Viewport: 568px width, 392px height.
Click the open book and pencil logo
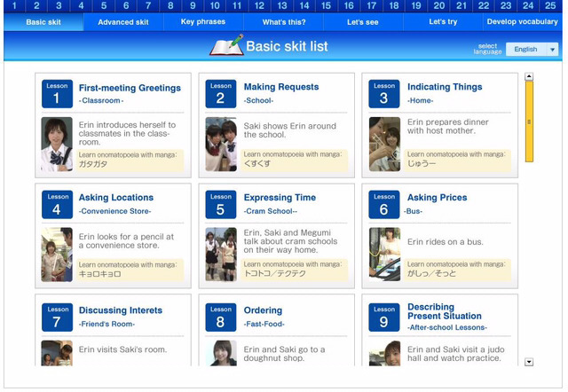pos(227,45)
